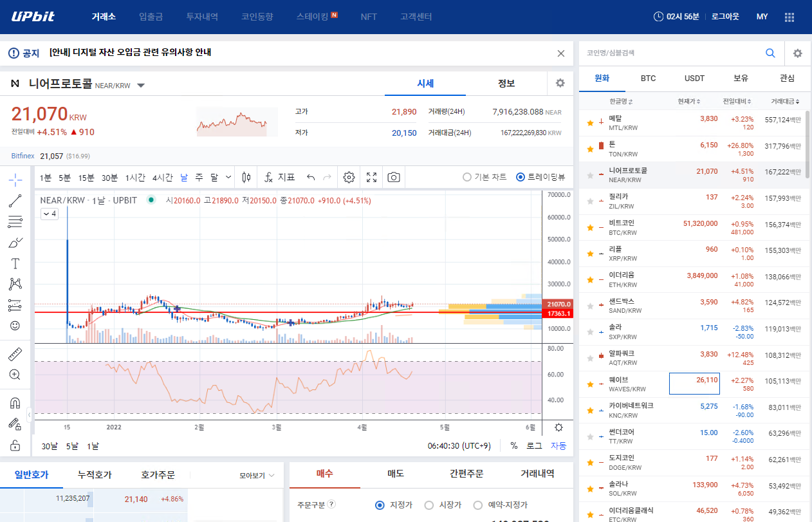
Task: Toggle 로그 scale on chart
Action: point(534,446)
